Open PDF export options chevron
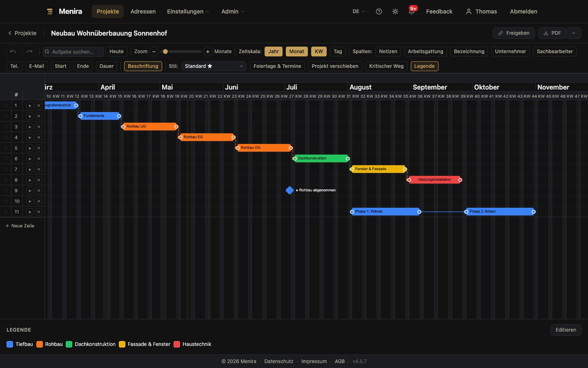 pyautogui.click(x=574, y=33)
